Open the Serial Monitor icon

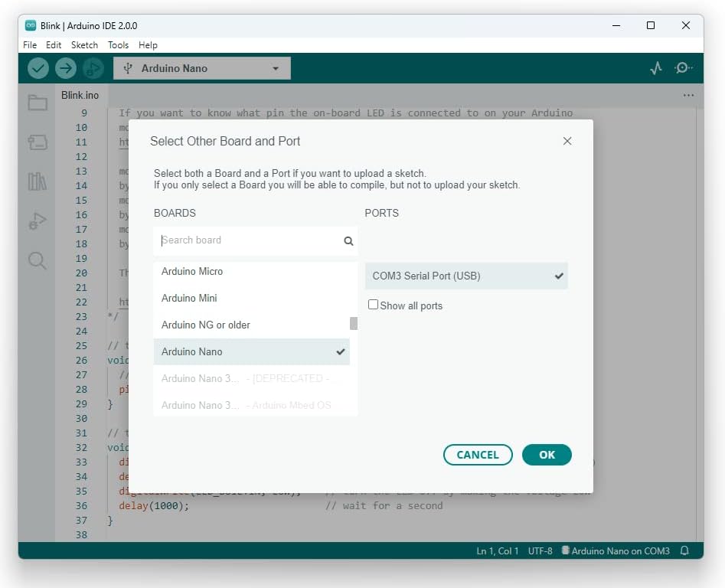coord(683,68)
